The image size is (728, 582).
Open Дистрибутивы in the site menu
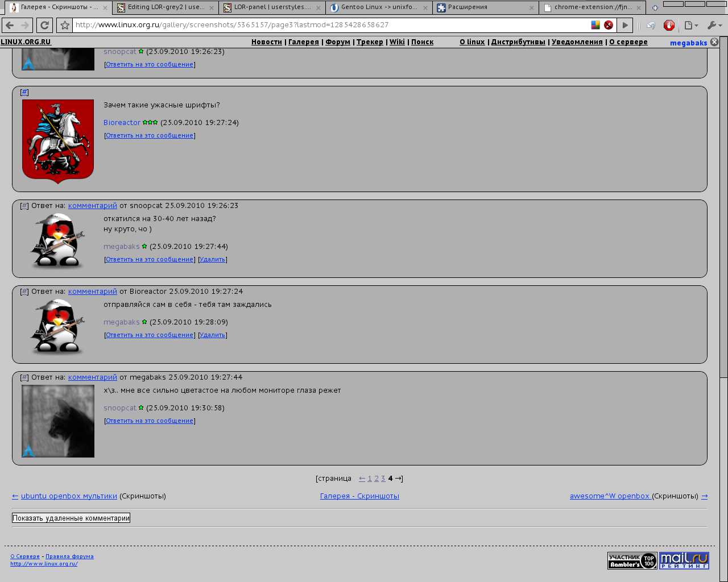(x=518, y=42)
